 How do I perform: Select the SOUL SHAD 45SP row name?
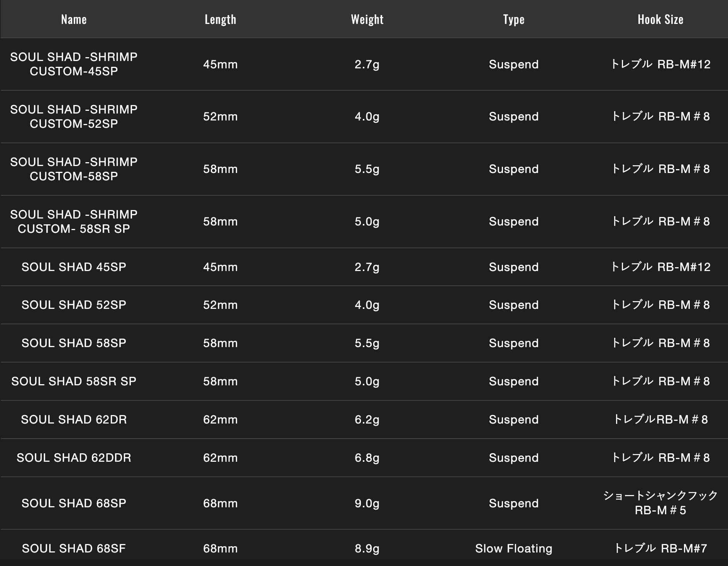[74, 267]
